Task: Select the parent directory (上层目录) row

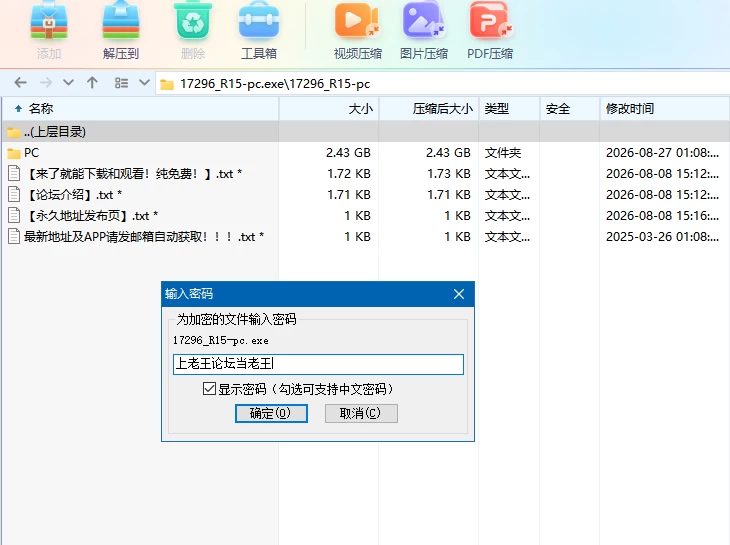Action: point(365,132)
